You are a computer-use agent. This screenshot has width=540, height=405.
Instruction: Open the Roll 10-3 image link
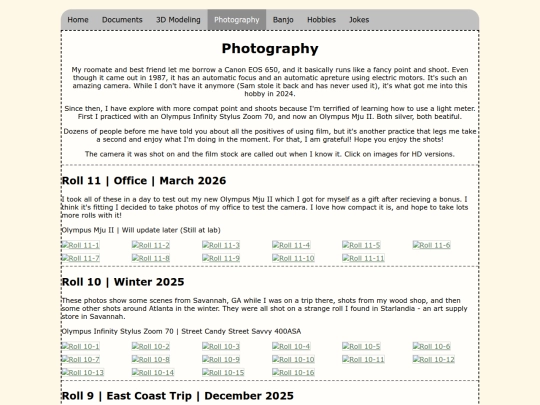point(221,346)
